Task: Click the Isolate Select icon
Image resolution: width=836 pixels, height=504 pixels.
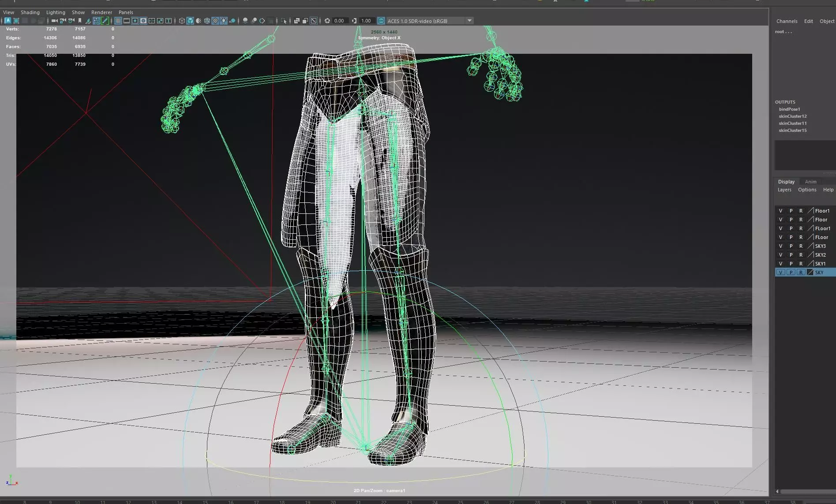Action: [x=284, y=21]
